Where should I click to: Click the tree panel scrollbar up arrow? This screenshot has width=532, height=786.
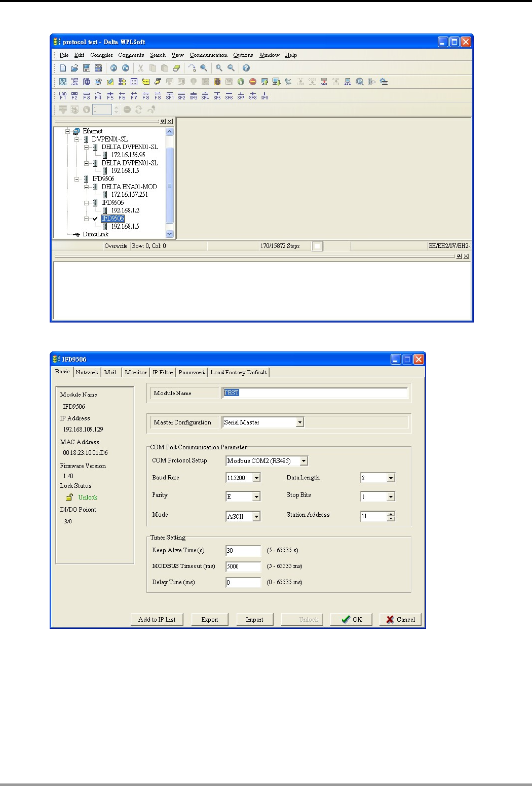(170, 132)
